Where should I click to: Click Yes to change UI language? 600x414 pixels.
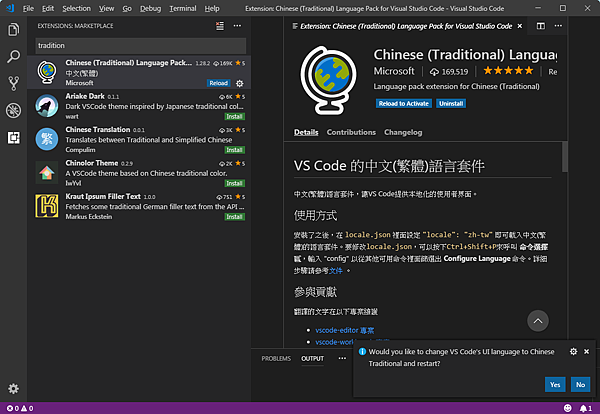click(x=555, y=385)
